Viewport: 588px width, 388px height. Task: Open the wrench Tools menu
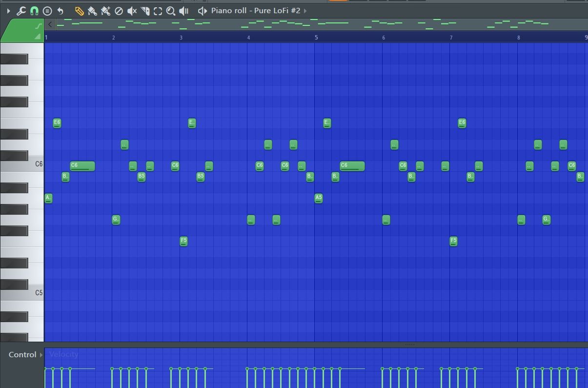click(21, 11)
